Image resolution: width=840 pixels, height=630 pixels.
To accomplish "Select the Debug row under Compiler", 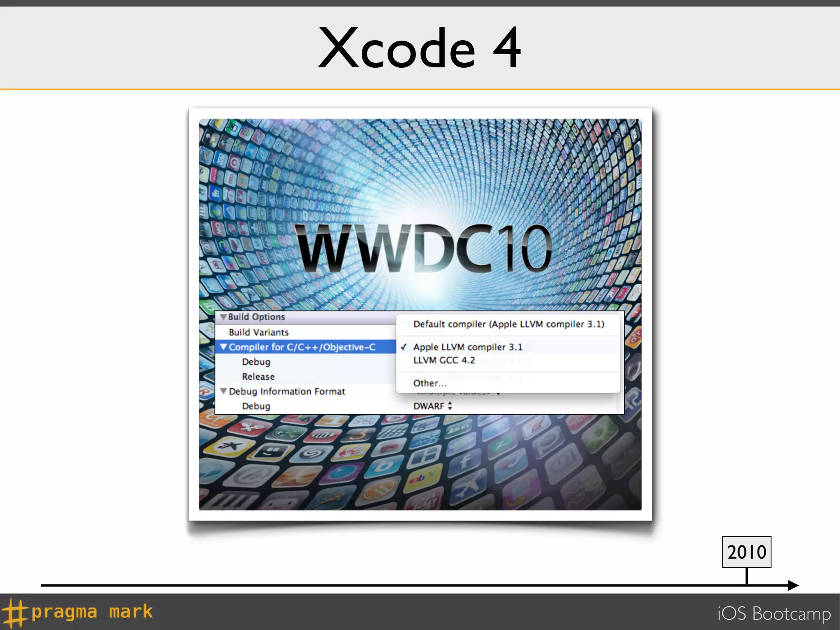I will 306,362.
